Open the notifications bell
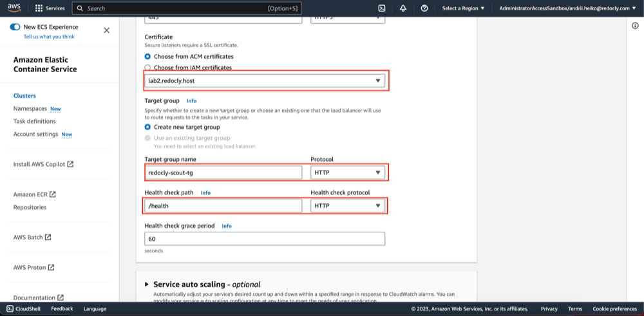Screen dimensions: 644x316 403,8
